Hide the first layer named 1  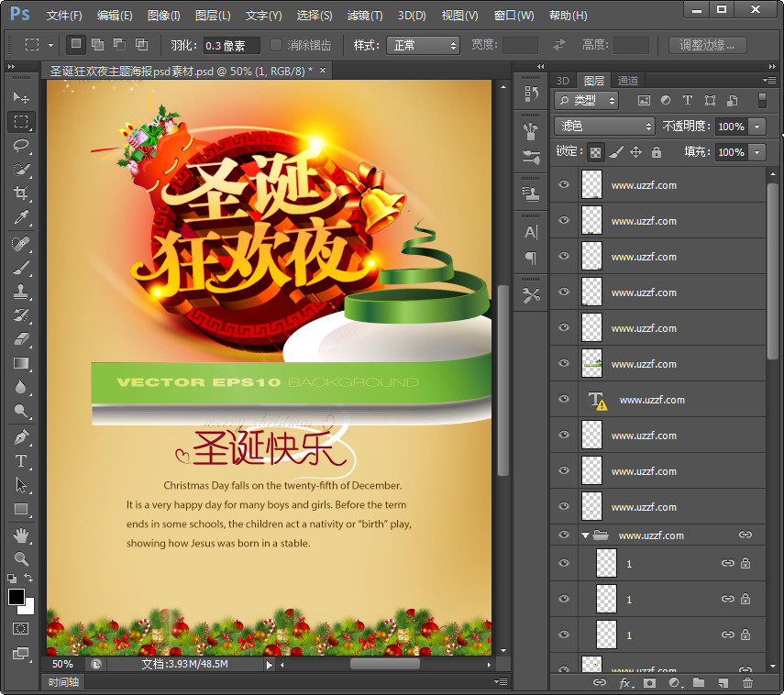coord(564,564)
